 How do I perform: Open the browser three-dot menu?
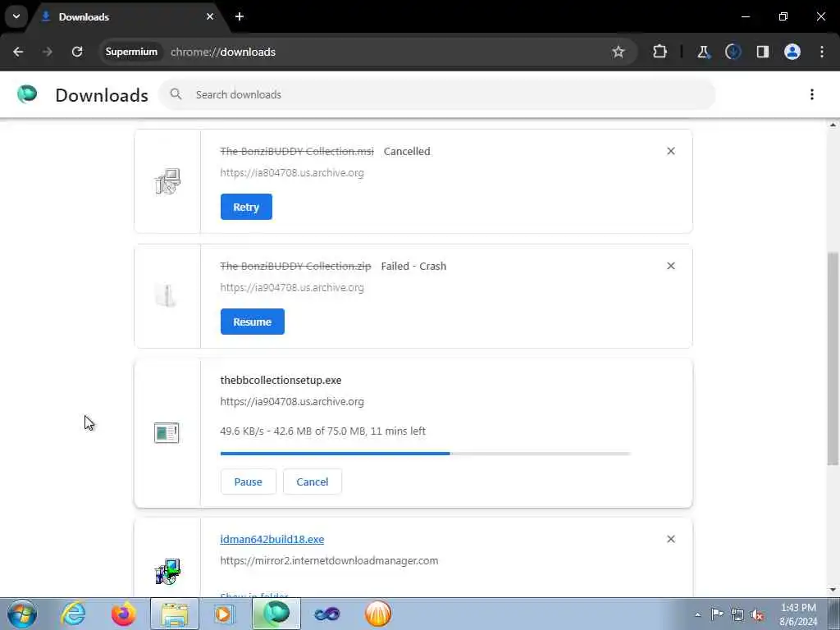(x=822, y=52)
